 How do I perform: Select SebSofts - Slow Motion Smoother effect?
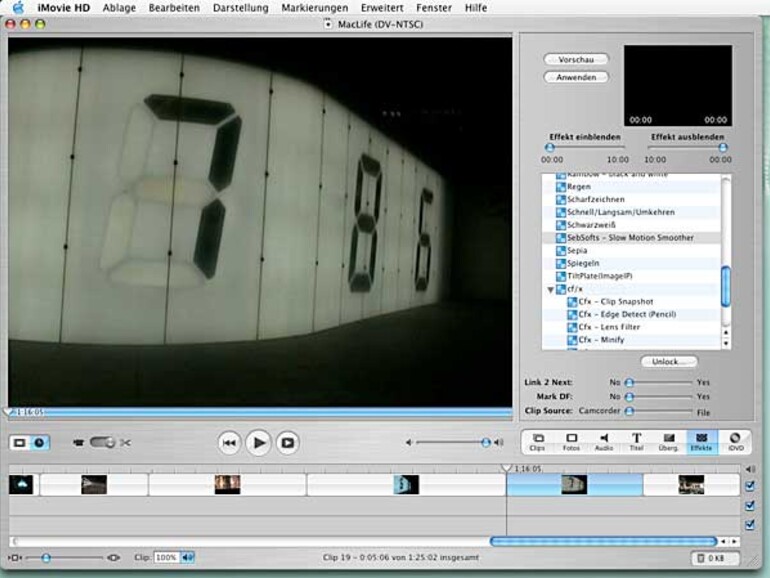(x=632, y=238)
